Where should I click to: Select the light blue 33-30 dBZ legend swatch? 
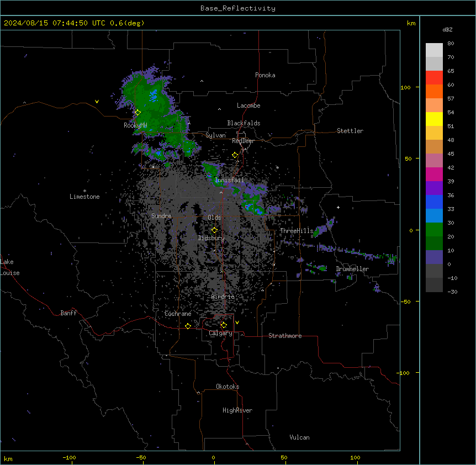click(x=434, y=215)
